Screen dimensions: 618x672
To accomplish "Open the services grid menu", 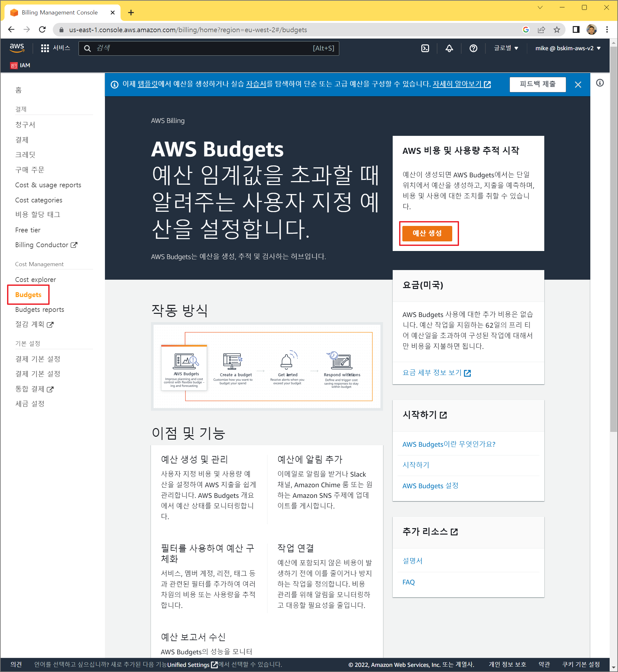I will 45,48.
